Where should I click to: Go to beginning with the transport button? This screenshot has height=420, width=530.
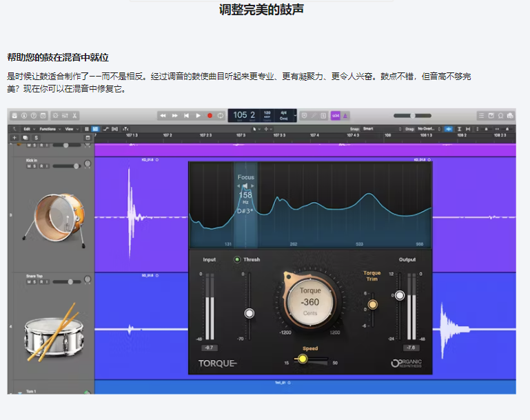[186, 116]
